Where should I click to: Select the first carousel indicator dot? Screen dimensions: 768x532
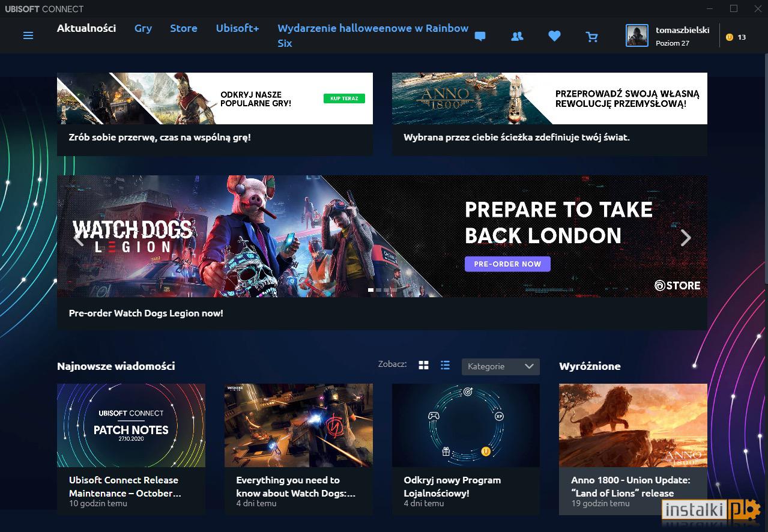point(370,290)
